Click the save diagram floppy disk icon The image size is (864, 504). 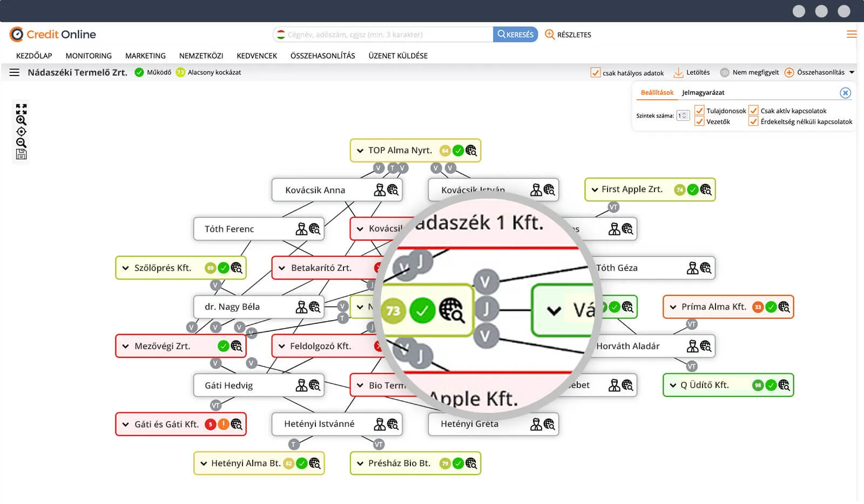(x=21, y=154)
